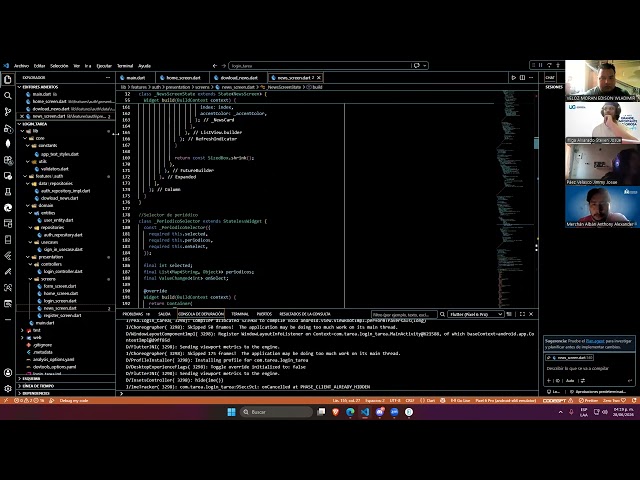Click the Windows Start button
This screenshot has width=640, height=480.
231,412
